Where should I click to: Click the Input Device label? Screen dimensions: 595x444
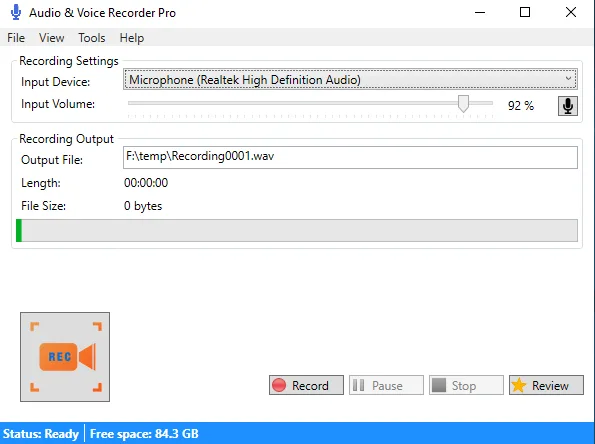(x=55, y=82)
